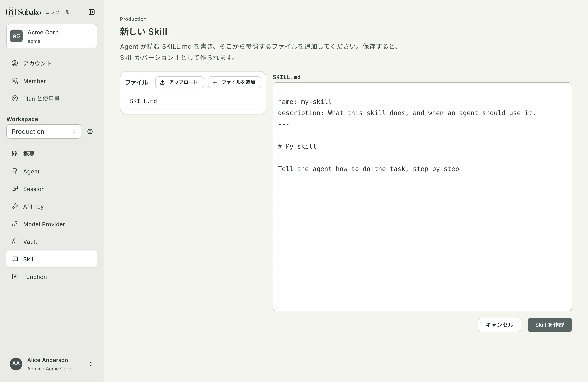Click the アカウント person icon

pos(15,63)
